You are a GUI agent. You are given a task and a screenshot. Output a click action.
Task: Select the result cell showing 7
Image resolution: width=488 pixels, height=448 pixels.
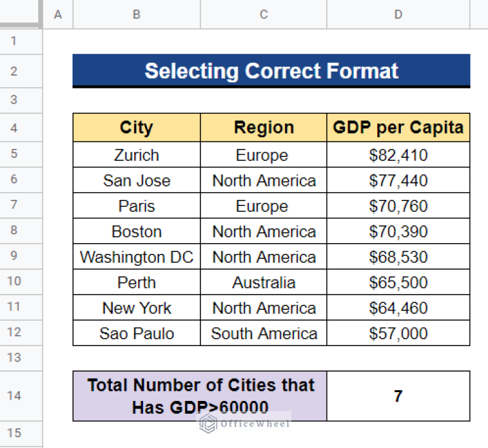pyautogui.click(x=398, y=396)
